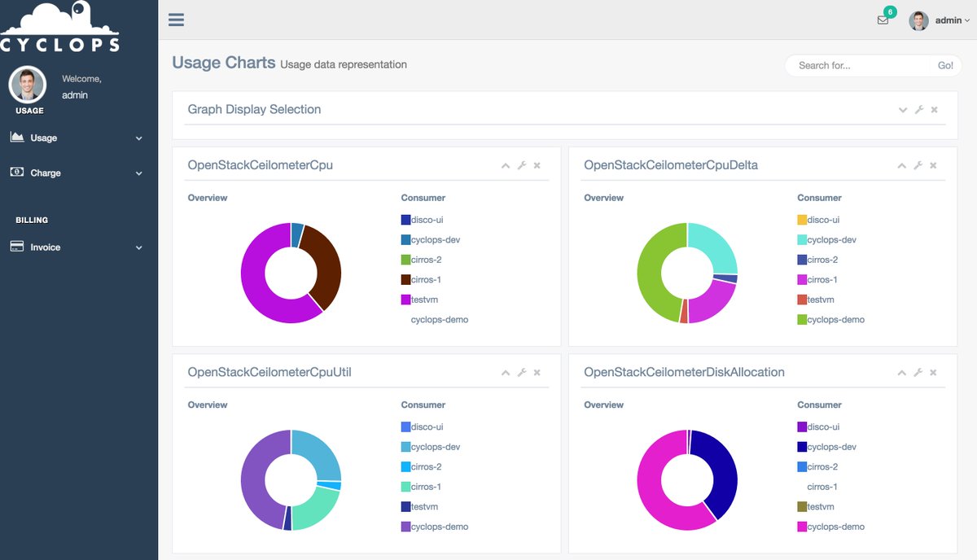Toggle cyclops-dev in OpenStackCeilometerCpuDelta legend
The width and height of the screenshot is (977, 560).
click(x=827, y=240)
